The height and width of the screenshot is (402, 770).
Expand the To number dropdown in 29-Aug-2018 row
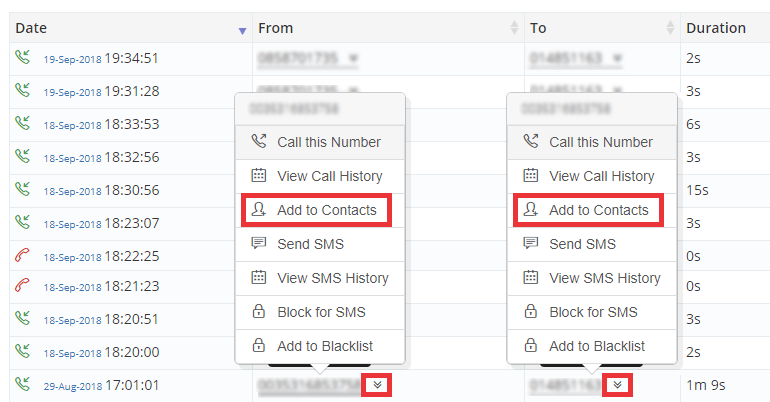coord(618,385)
